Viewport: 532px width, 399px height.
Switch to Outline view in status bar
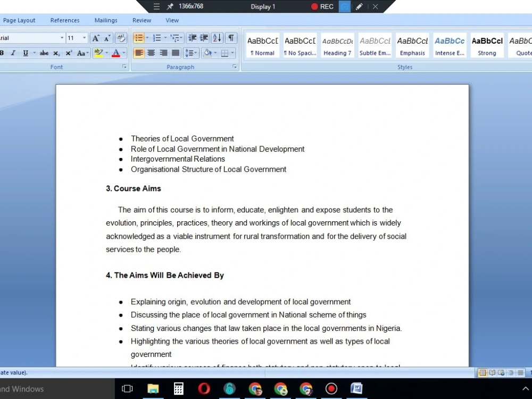pyautogui.click(x=511, y=373)
